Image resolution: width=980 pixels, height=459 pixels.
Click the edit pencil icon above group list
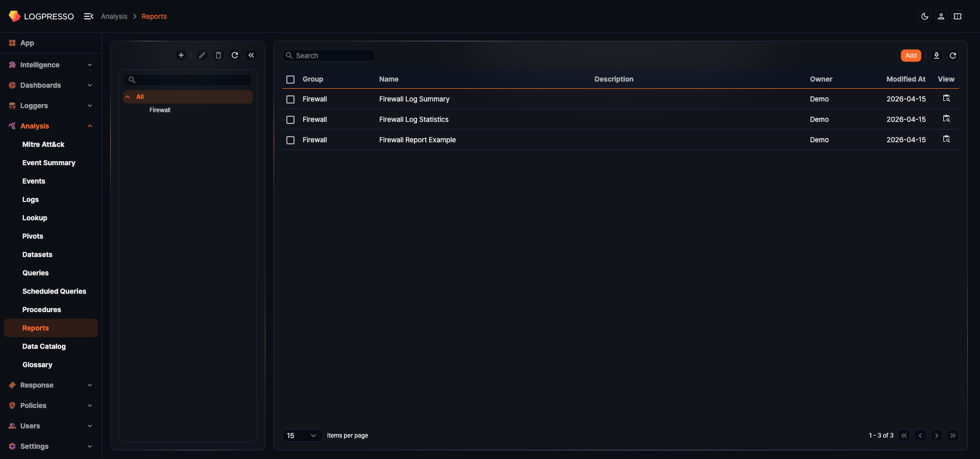(x=202, y=55)
